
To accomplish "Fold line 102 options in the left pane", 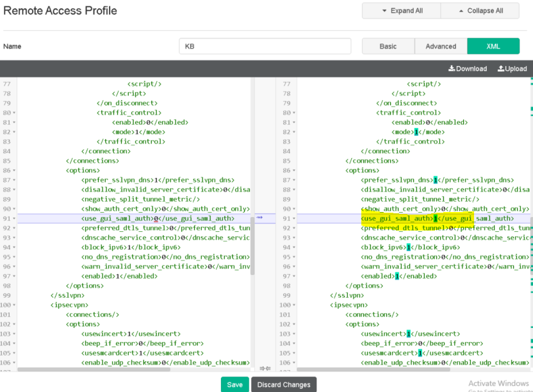I will tap(15, 324).
